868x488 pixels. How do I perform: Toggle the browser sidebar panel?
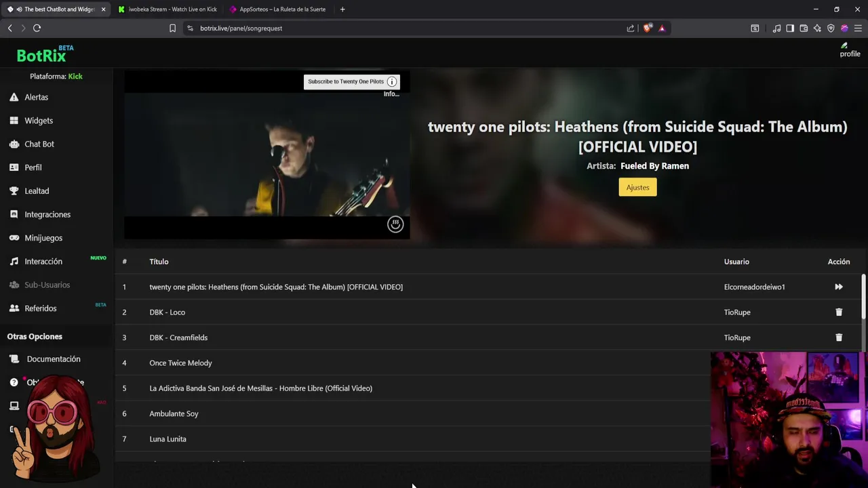(x=790, y=28)
